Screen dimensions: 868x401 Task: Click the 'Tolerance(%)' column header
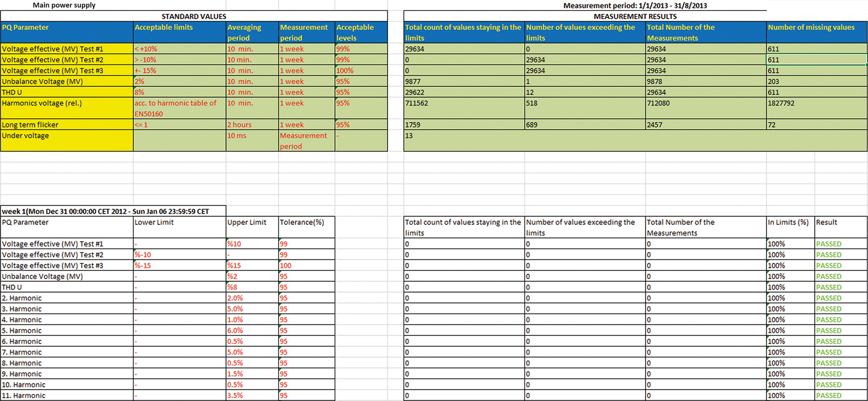click(x=307, y=228)
